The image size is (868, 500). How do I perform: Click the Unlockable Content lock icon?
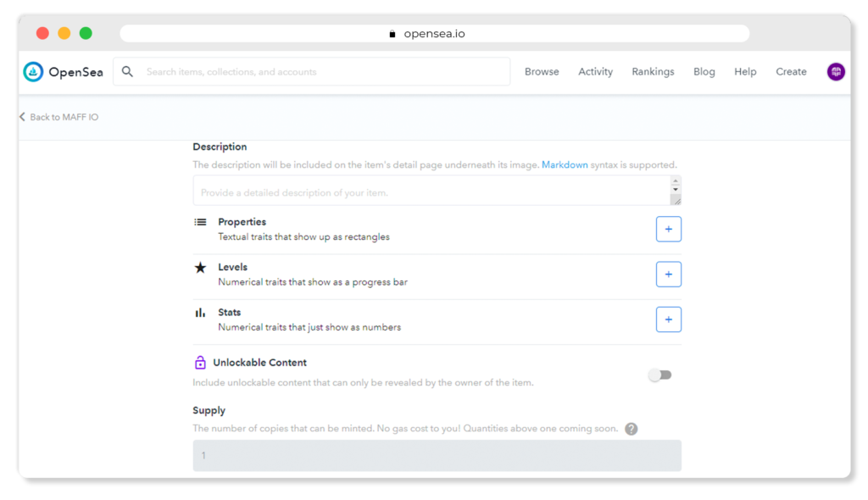(200, 363)
